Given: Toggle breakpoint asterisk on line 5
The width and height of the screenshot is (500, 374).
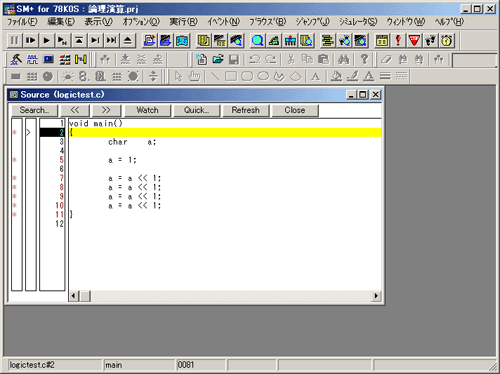Looking at the screenshot, I should click(15, 160).
